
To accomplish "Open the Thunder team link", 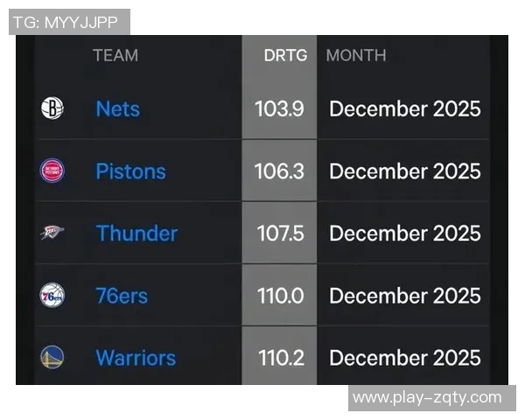I will click(136, 233).
